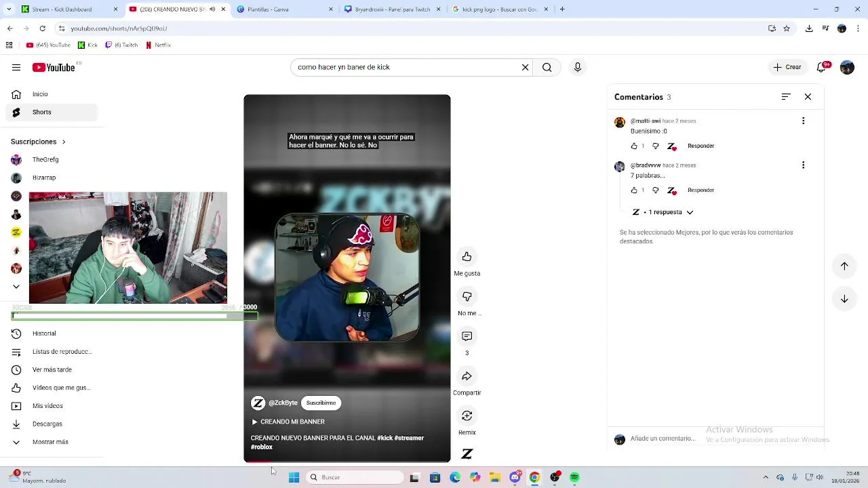The width and height of the screenshot is (868, 488).
Task: Start voice search with the microphone
Action: point(578,67)
